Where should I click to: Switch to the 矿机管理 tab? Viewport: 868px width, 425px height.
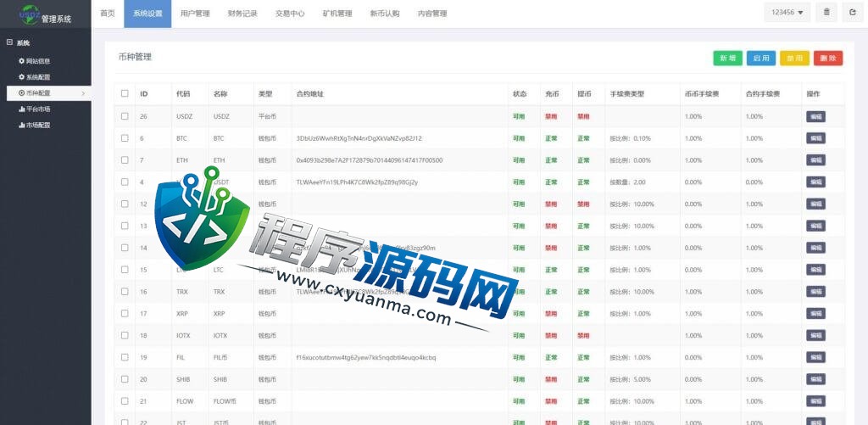pos(337,14)
